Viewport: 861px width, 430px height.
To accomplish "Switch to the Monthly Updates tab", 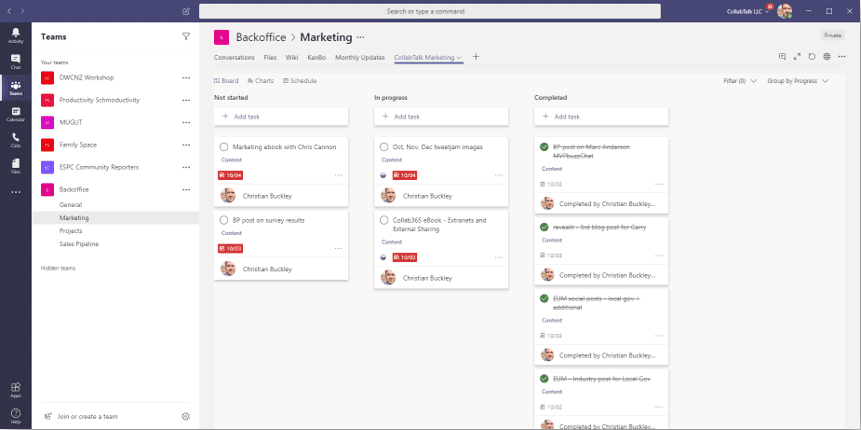I will click(x=360, y=57).
